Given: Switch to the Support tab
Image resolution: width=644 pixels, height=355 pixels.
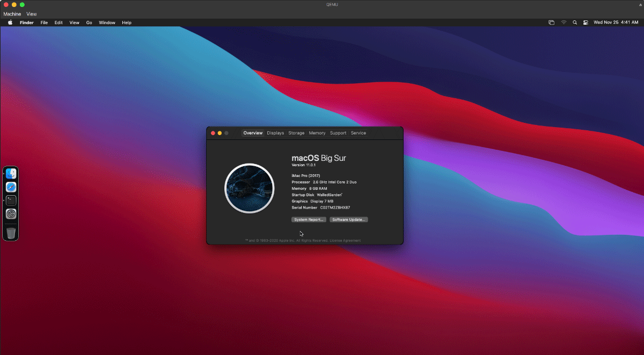Looking at the screenshot, I should [x=338, y=133].
